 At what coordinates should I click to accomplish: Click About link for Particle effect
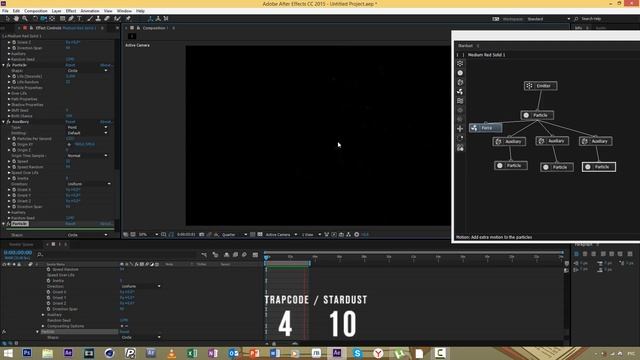106,65
